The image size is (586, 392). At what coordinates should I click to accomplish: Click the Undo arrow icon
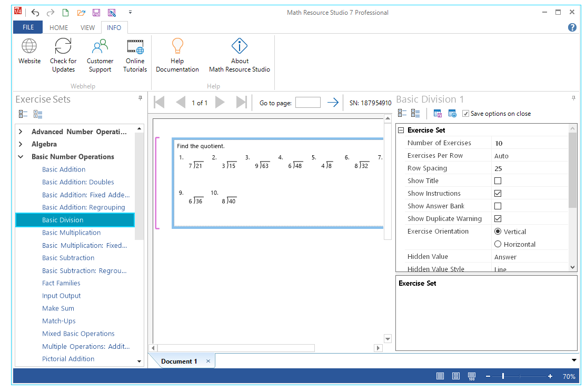(34, 12)
